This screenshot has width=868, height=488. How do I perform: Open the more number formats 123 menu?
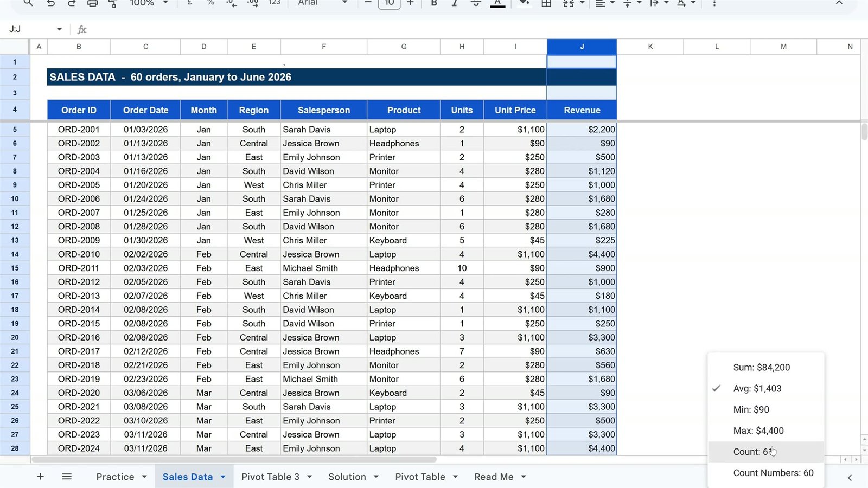tap(275, 3)
